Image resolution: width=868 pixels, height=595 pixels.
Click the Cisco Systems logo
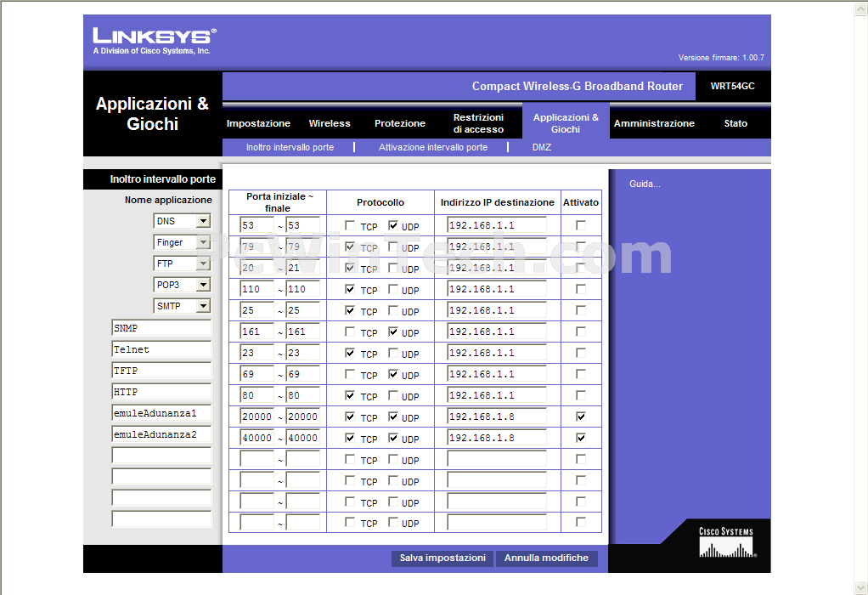[727, 541]
